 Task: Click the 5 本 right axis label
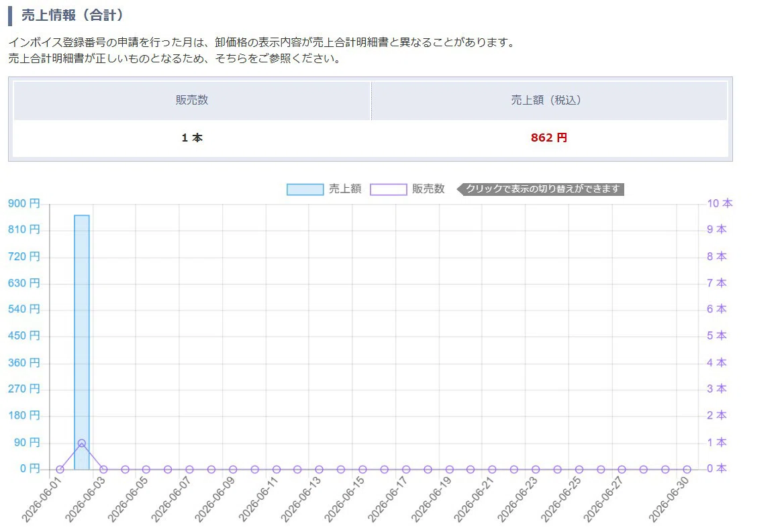coord(716,335)
